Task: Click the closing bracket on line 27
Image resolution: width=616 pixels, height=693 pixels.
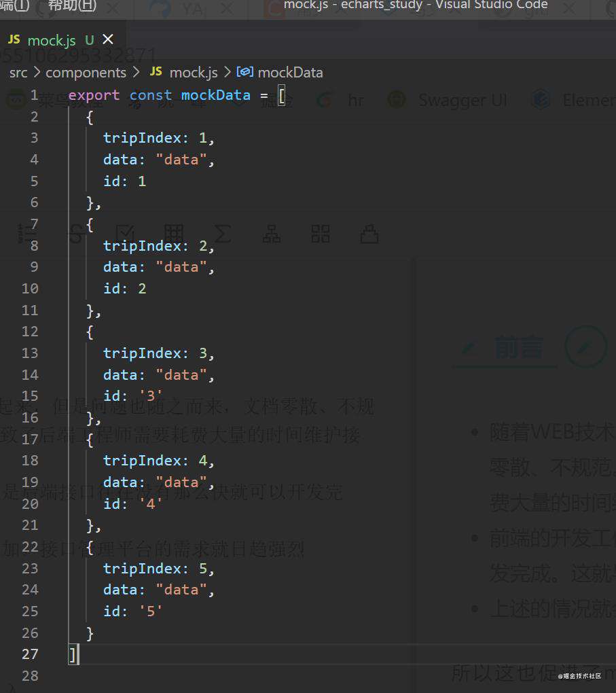Action: click(73, 654)
